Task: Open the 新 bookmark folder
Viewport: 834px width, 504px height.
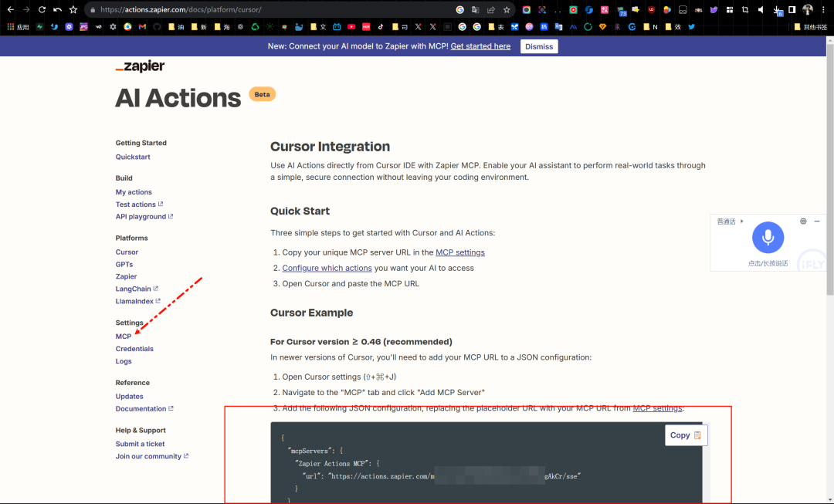Action: tap(199, 26)
